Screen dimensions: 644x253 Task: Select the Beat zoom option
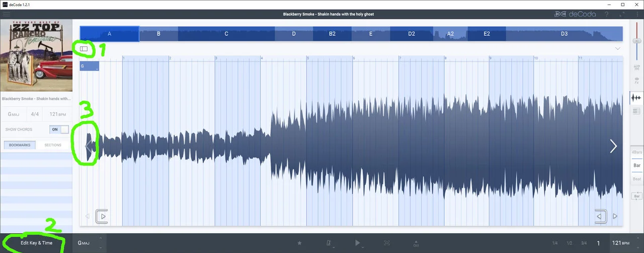[636, 179]
